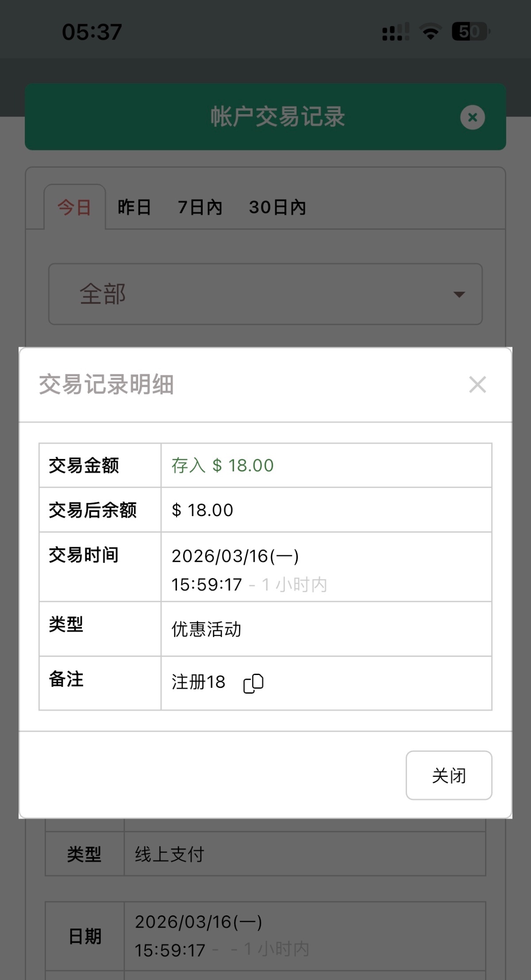Copy the 注册18 remark text
This screenshot has width=531, height=980.
(x=254, y=683)
